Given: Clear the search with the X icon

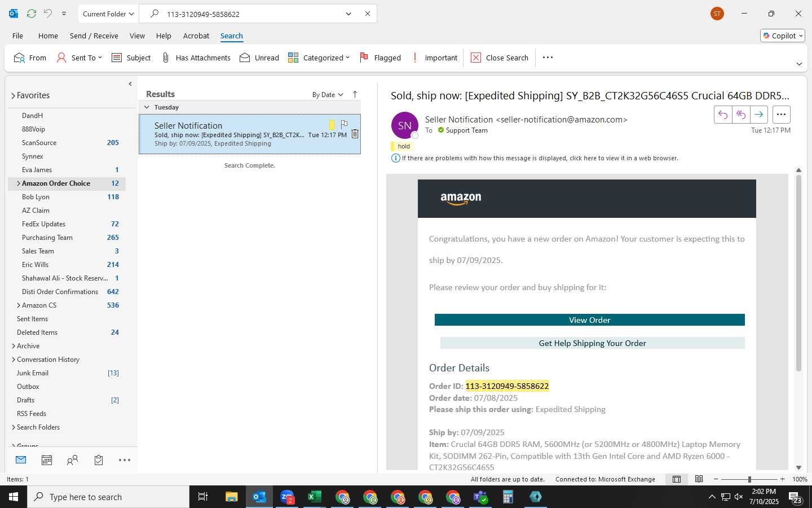Looking at the screenshot, I should click(x=368, y=14).
